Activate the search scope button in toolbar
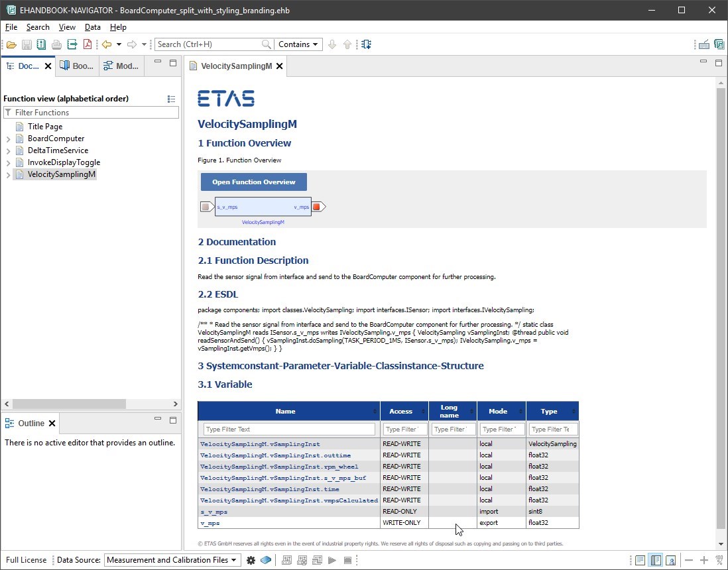This screenshot has height=570, width=728. 367,44
